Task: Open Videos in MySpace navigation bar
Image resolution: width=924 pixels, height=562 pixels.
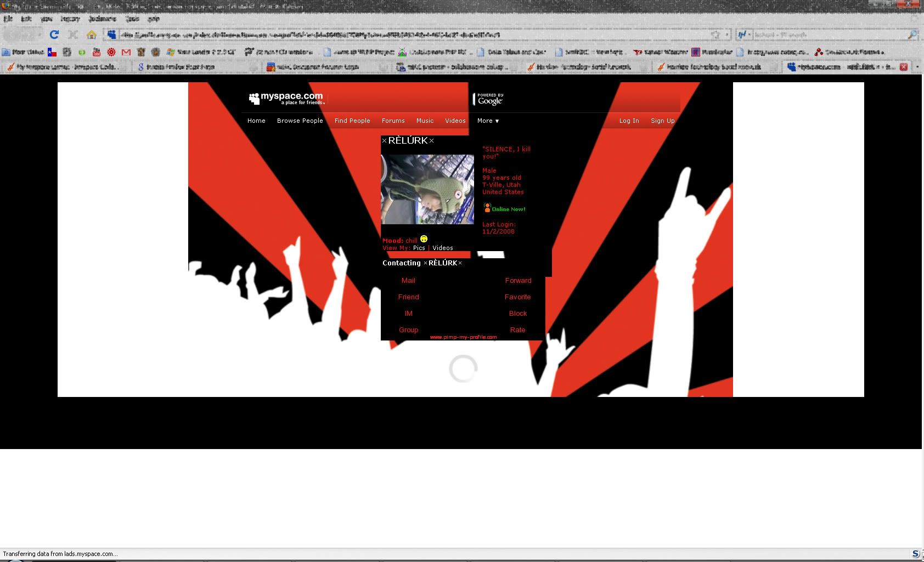Action: pyautogui.click(x=455, y=121)
